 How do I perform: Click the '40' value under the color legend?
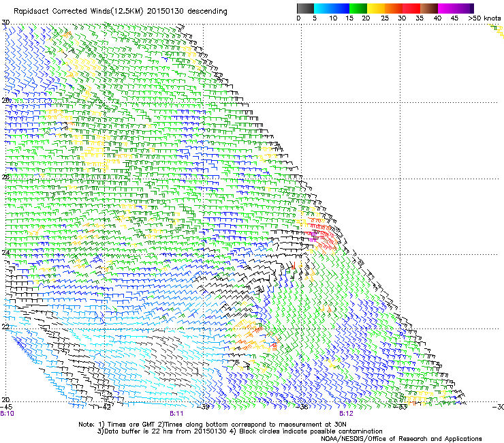coord(437,18)
